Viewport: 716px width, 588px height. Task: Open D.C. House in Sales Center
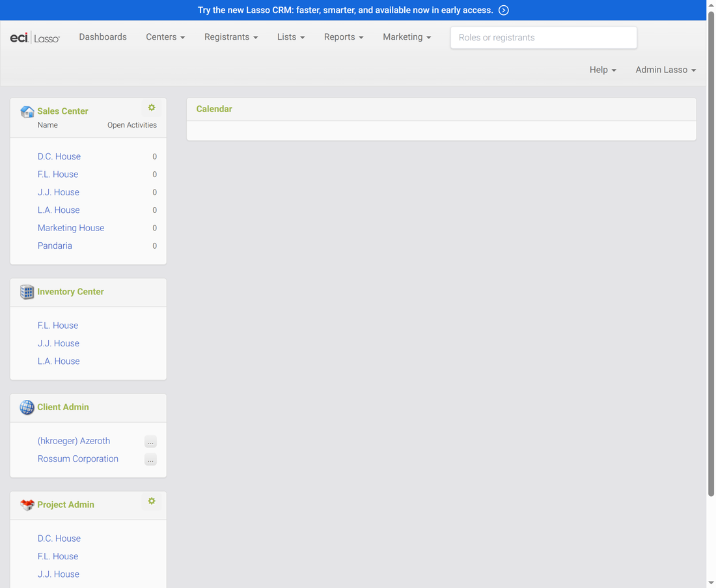59,157
